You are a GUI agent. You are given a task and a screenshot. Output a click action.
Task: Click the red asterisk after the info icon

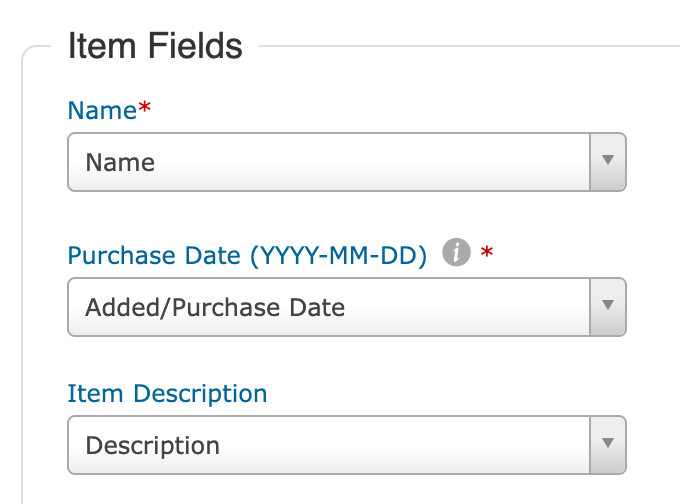tap(487, 255)
